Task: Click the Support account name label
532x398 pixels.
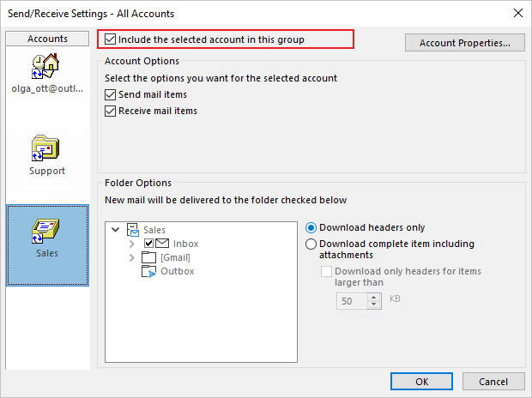Action: pyautogui.click(x=47, y=171)
